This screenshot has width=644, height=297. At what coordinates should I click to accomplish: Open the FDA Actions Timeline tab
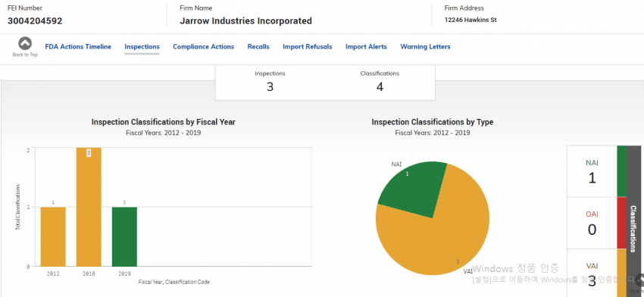point(78,47)
